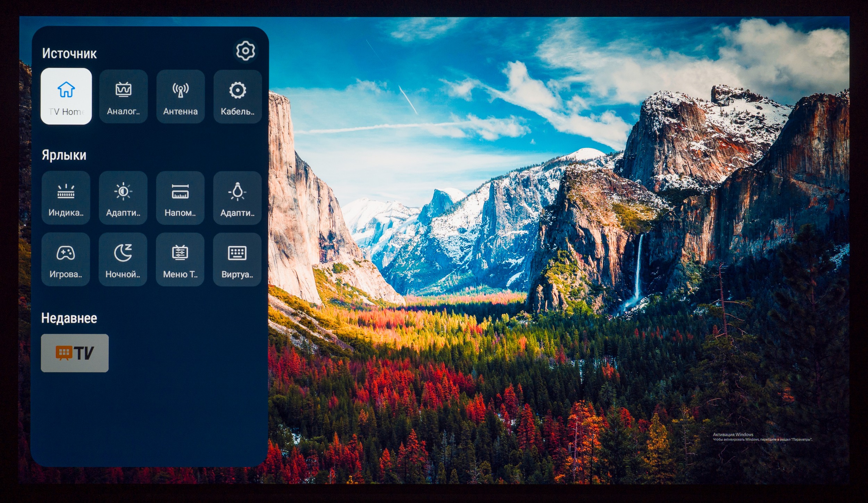Launch the recently used TV app
Screen dimensions: 868x503
click(75, 353)
